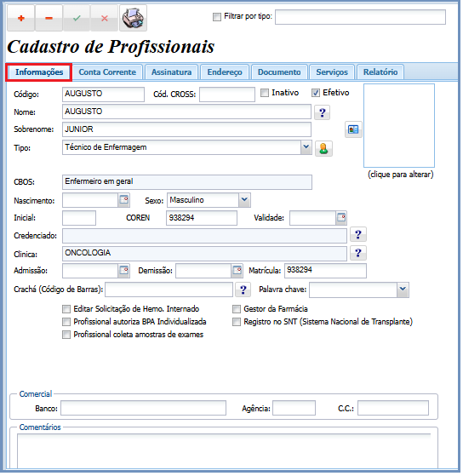The image size is (463, 476).
Task: Click the CBOS field Enfermeiro em geral
Action: [x=188, y=183]
